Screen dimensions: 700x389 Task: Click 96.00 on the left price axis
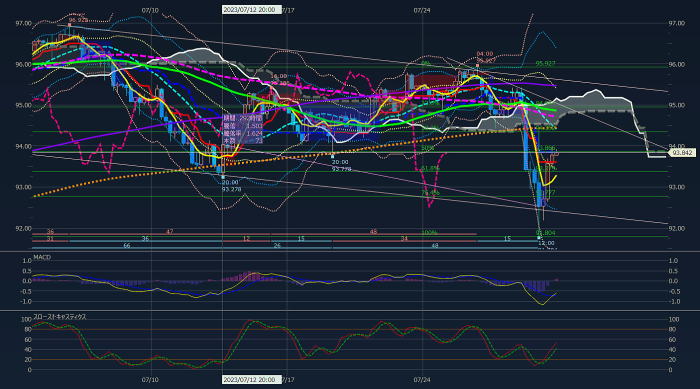(23, 64)
